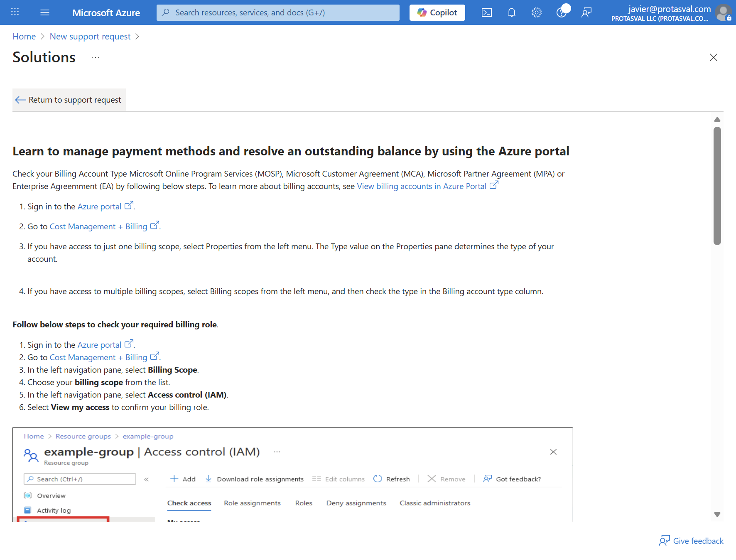The height and width of the screenshot is (560, 736).
Task: Open the hamburger portal menu
Action: pos(45,12)
